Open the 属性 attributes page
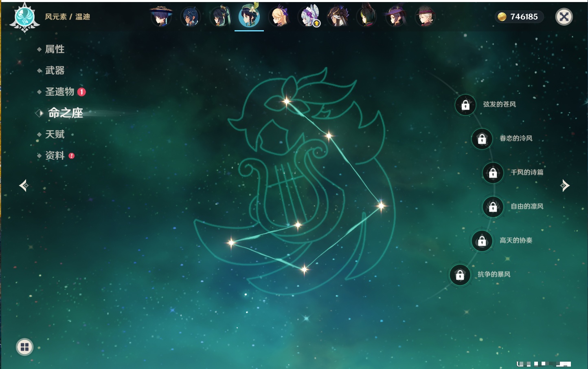This screenshot has width=588, height=369. coord(55,49)
